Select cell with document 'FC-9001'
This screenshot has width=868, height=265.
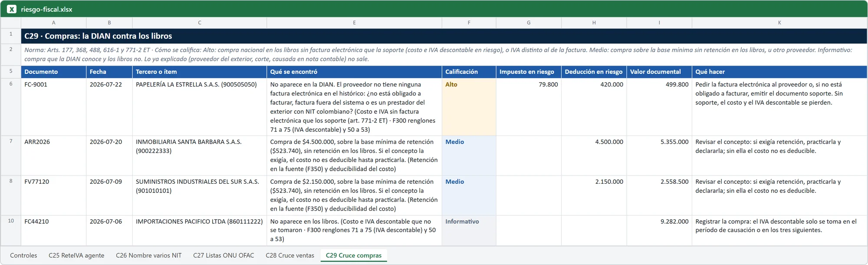coord(53,107)
